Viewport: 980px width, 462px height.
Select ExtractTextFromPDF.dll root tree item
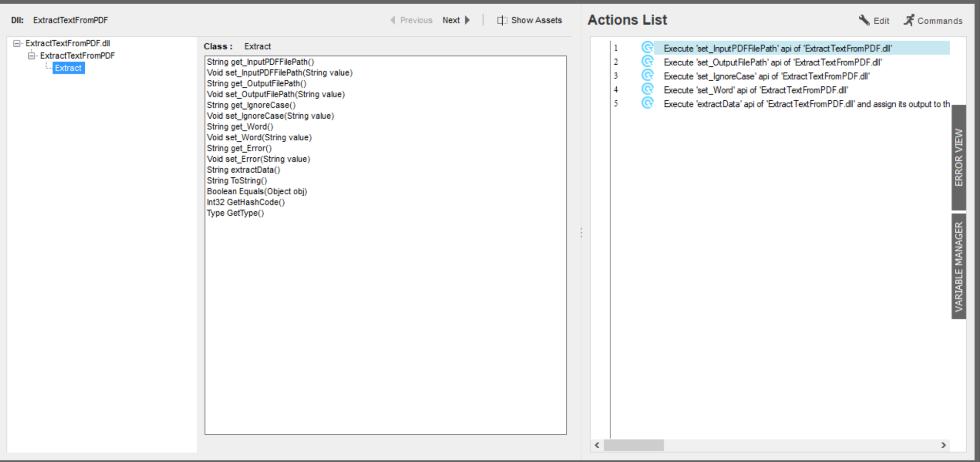coord(68,44)
